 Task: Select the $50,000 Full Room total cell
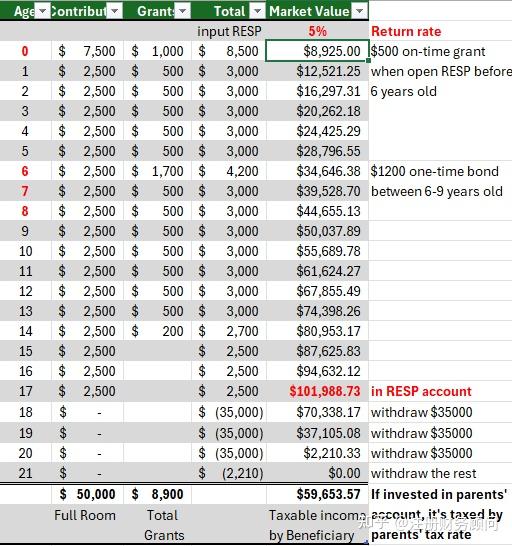point(87,494)
